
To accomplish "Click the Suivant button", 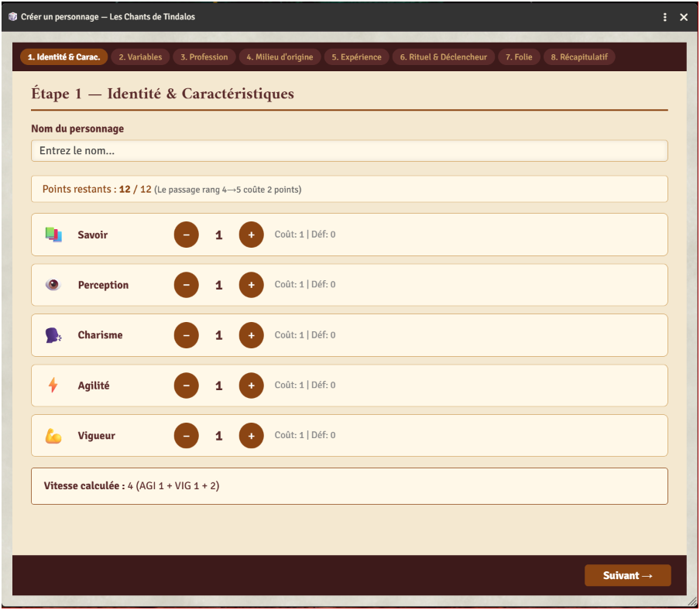I will pos(628,575).
